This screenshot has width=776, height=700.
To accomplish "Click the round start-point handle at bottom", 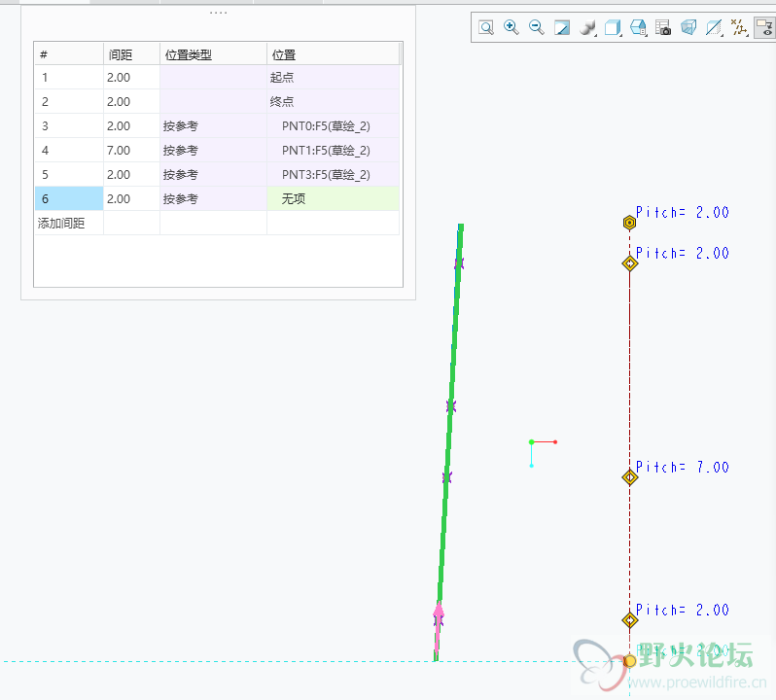I will click(629, 661).
